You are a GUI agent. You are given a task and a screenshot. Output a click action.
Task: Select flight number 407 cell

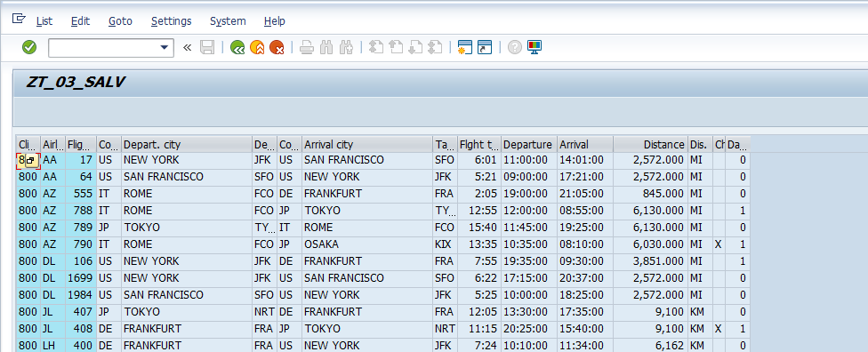click(x=81, y=312)
